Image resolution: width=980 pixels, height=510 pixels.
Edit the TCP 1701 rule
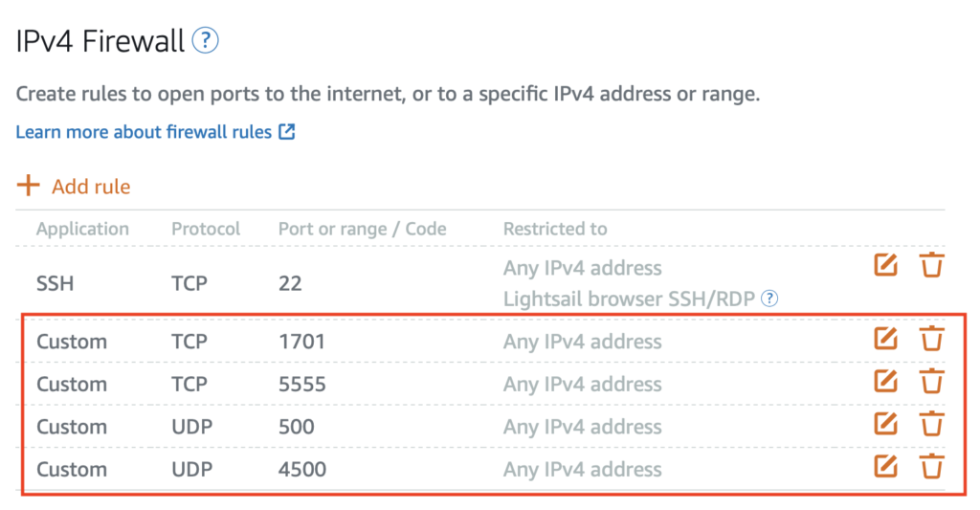(x=886, y=339)
